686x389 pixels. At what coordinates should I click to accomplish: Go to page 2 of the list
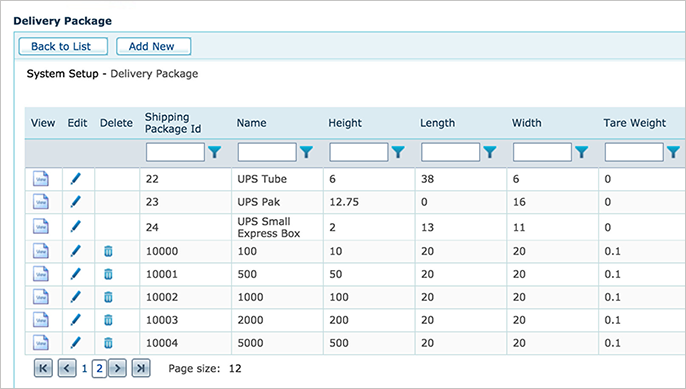point(99,368)
